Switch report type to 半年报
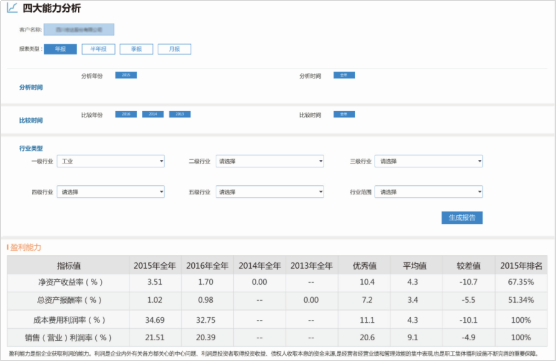This screenshot has height=361, width=556. tap(99, 49)
